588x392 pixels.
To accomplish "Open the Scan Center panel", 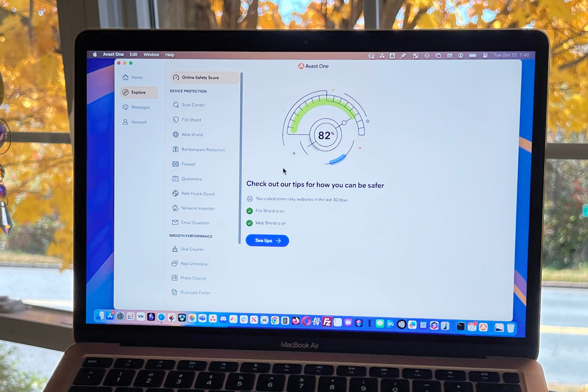I will pyautogui.click(x=193, y=104).
